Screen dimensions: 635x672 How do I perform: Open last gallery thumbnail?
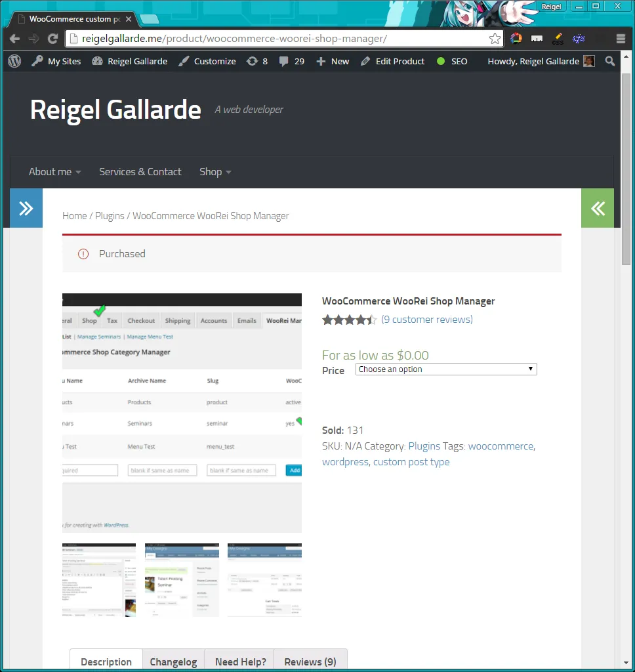265,580
